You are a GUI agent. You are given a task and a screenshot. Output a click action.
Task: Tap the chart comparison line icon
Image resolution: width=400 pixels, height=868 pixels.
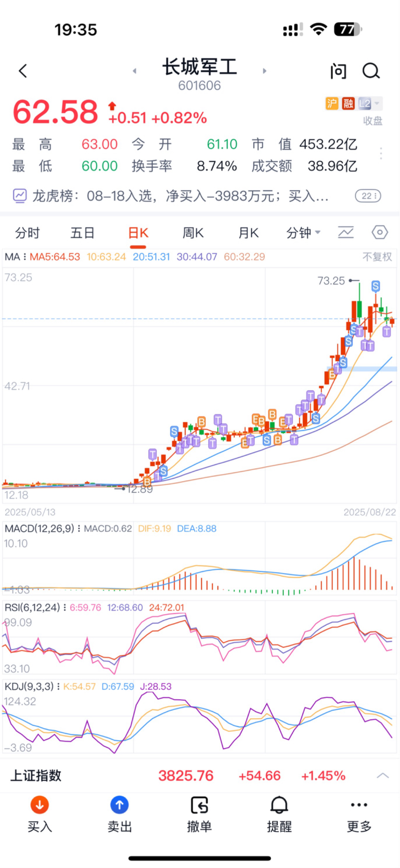click(x=346, y=232)
